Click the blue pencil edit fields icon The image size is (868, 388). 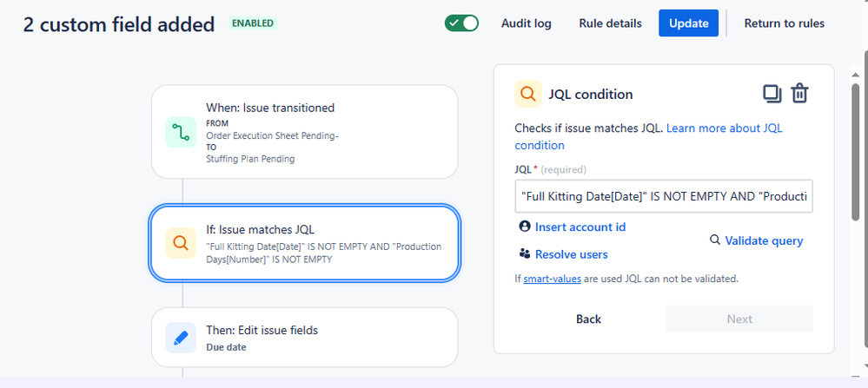[181, 338]
